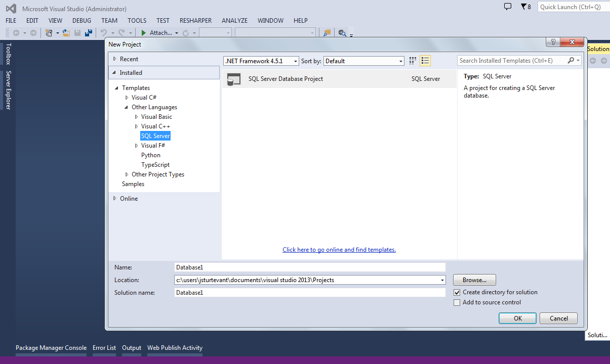Select the Templates tree node

pos(136,88)
